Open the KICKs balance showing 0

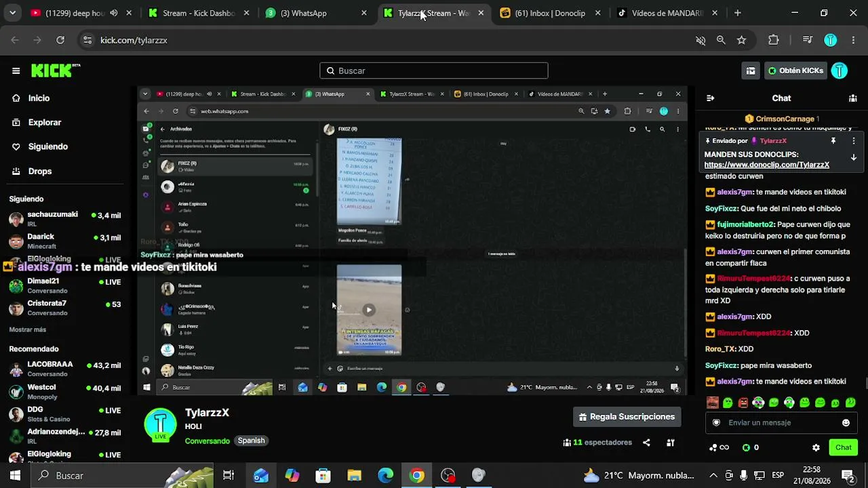tap(751, 447)
